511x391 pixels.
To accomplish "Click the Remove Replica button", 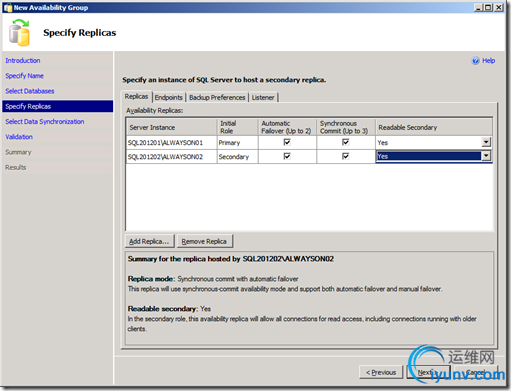I will (x=204, y=241).
